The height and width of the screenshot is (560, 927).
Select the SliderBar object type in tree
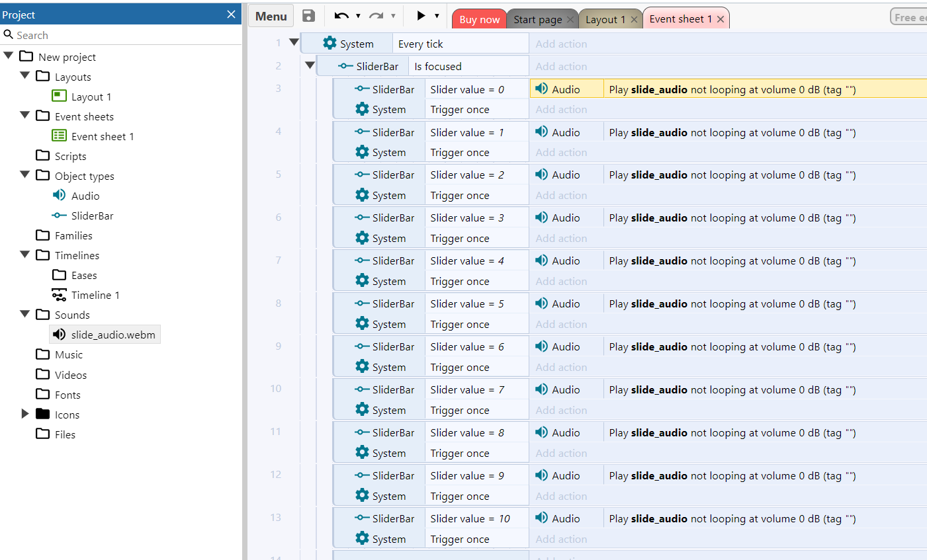92,216
